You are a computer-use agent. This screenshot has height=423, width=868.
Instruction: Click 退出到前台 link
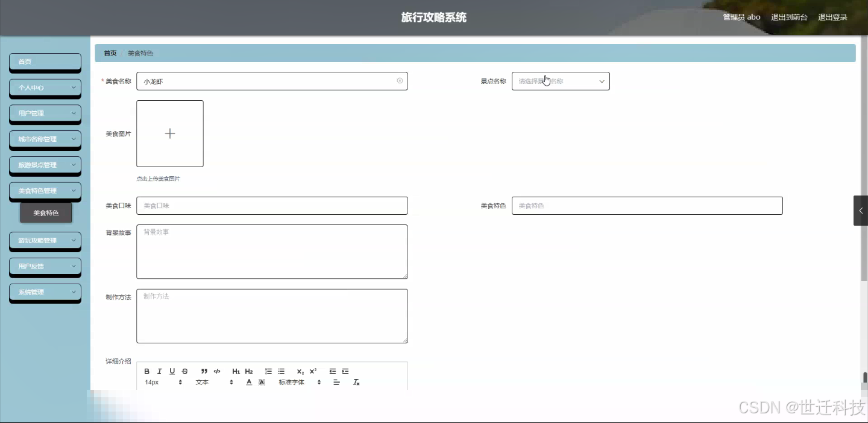[x=790, y=17]
